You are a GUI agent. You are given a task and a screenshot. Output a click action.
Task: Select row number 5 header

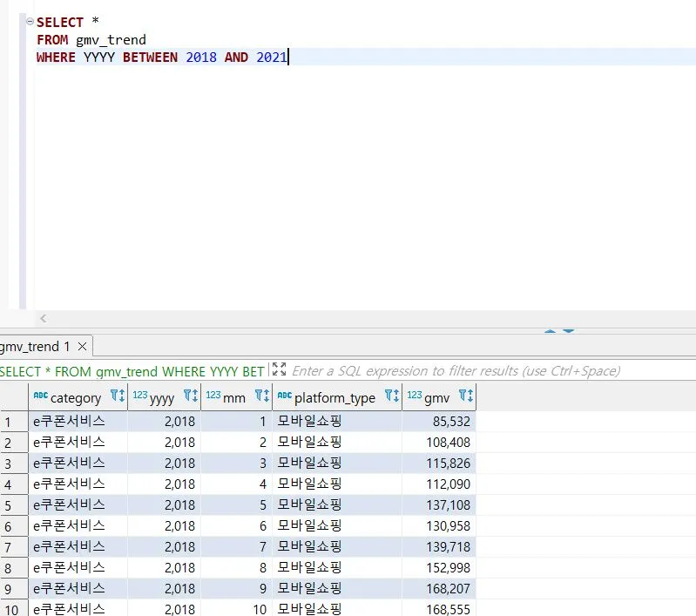14,505
